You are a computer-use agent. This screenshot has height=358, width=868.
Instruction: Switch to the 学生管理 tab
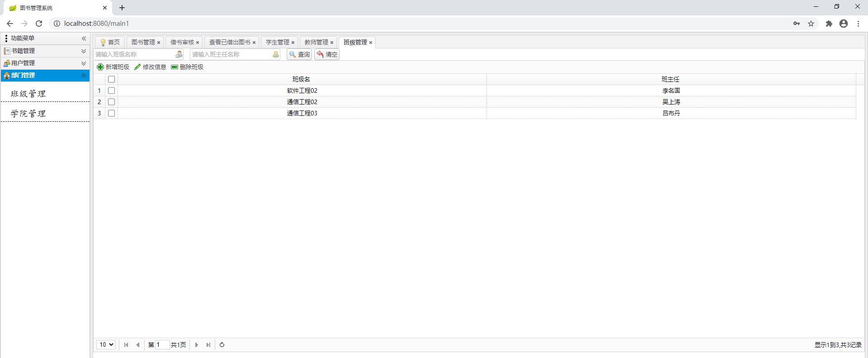tap(277, 42)
